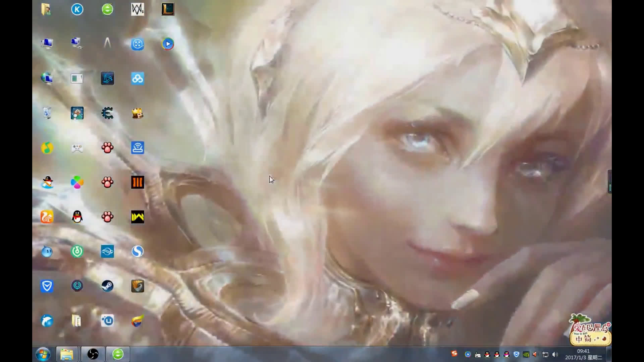Open the blue shield tray icon
The height and width of the screenshot is (362, 644).
coord(517,354)
